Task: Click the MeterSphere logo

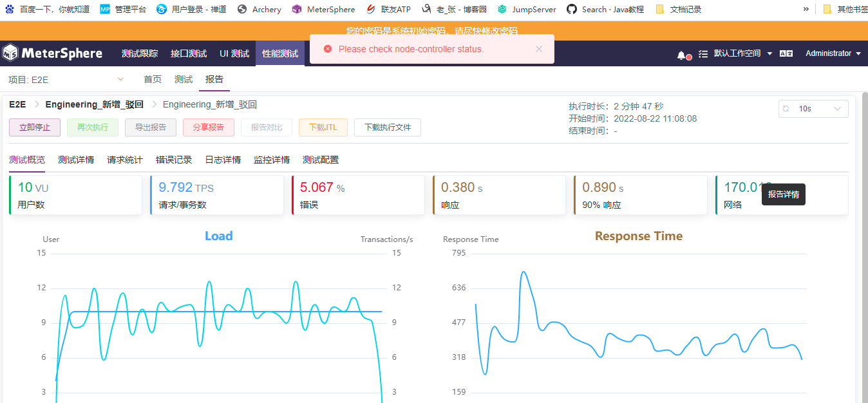Action: pos(52,53)
